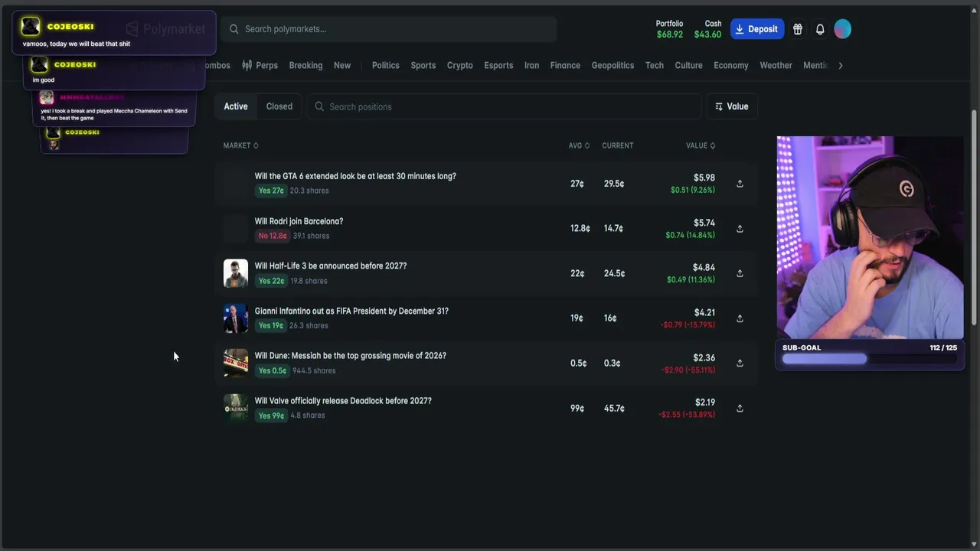The width and height of the screenshot is (980, 551).
Task: Click the Yes 0.5¢ badge on Dune
Action: point(273,370)
